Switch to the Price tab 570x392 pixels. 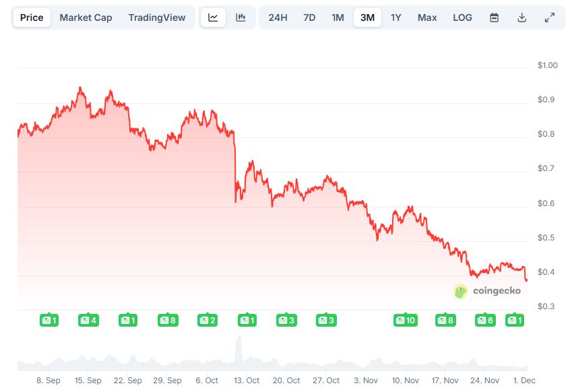coord(31,17)
